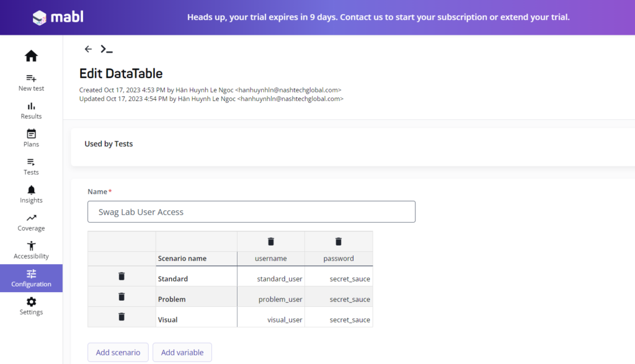Delete the Standard scenario row
Screen dimensions: 635x364
(122, 277)
